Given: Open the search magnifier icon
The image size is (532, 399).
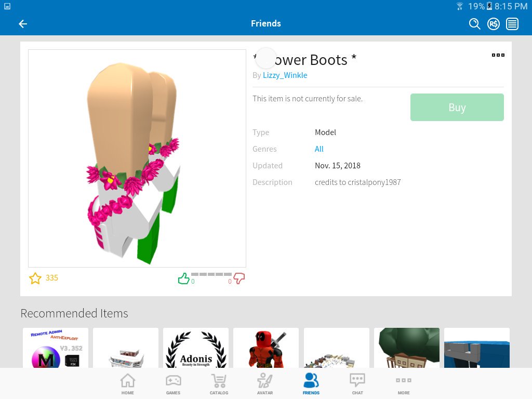Looking at the screenshot, I should [474, 24].
